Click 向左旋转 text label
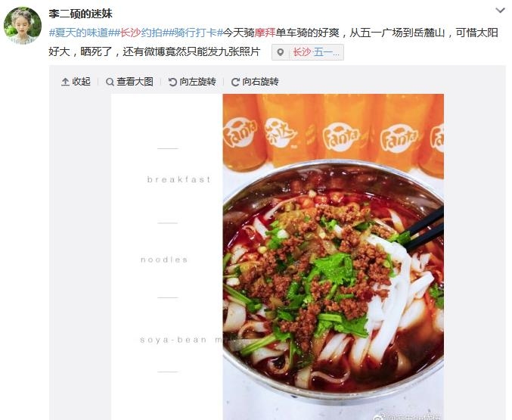 (x=197, y=82)
